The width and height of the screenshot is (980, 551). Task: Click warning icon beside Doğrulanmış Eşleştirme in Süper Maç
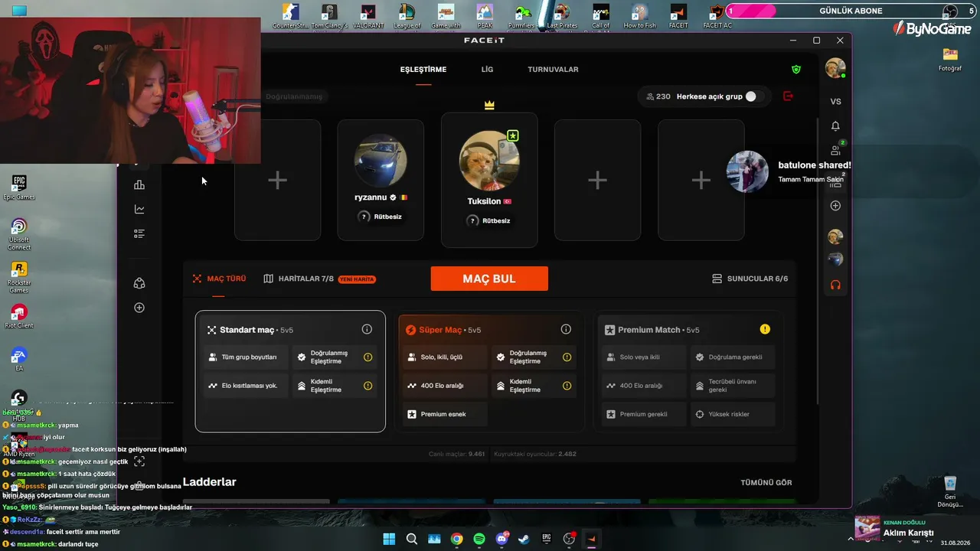point(567,357)
